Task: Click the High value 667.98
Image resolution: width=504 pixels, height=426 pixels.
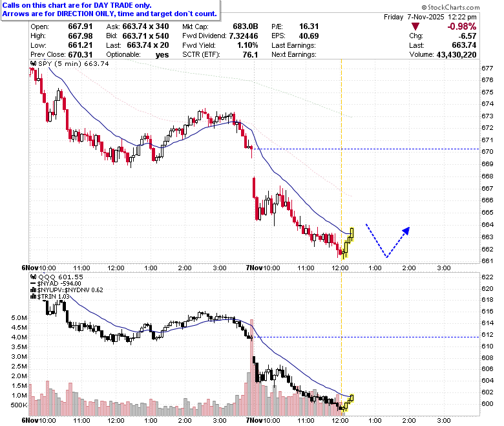Action: (x=80, y=36)
